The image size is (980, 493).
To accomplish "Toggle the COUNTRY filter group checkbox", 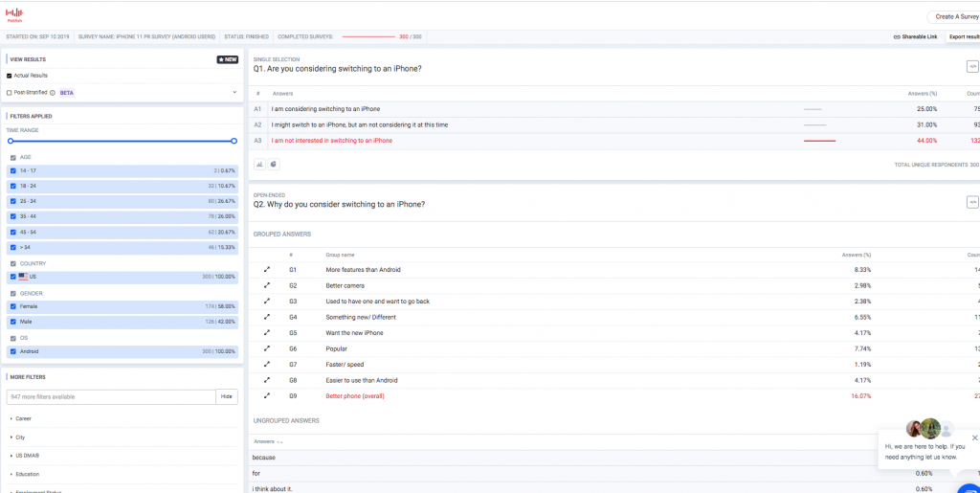I will click(x=13, y=263).
